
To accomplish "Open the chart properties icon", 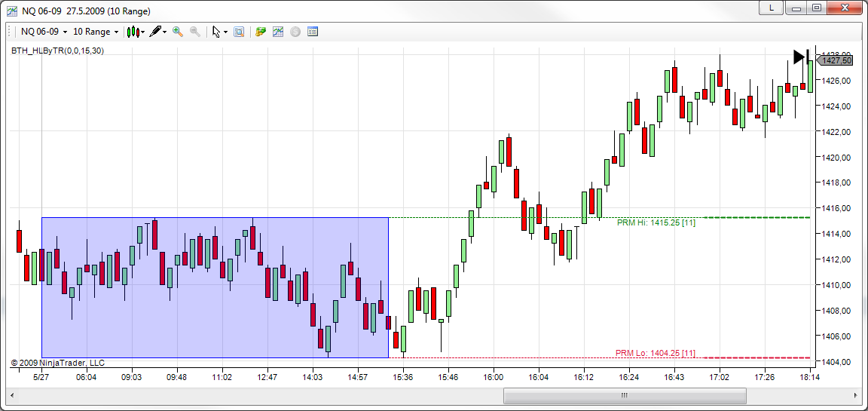I will [312, 32].
